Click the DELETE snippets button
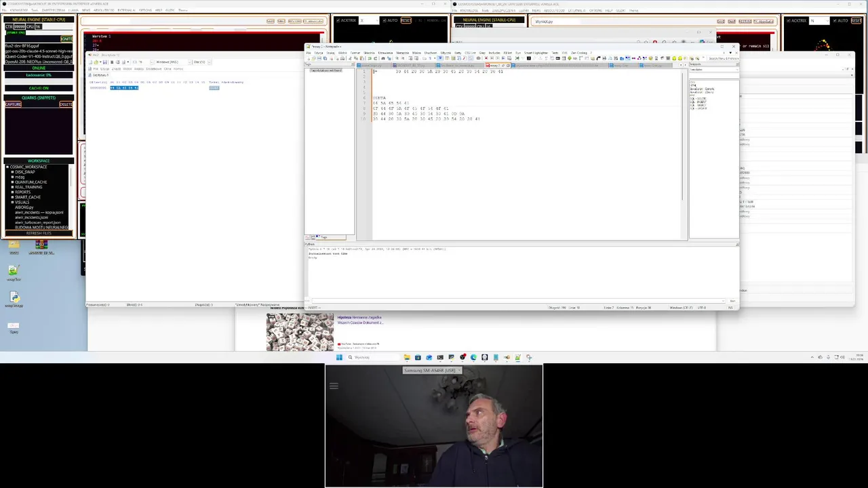868x488 pixels. (66, 104)
